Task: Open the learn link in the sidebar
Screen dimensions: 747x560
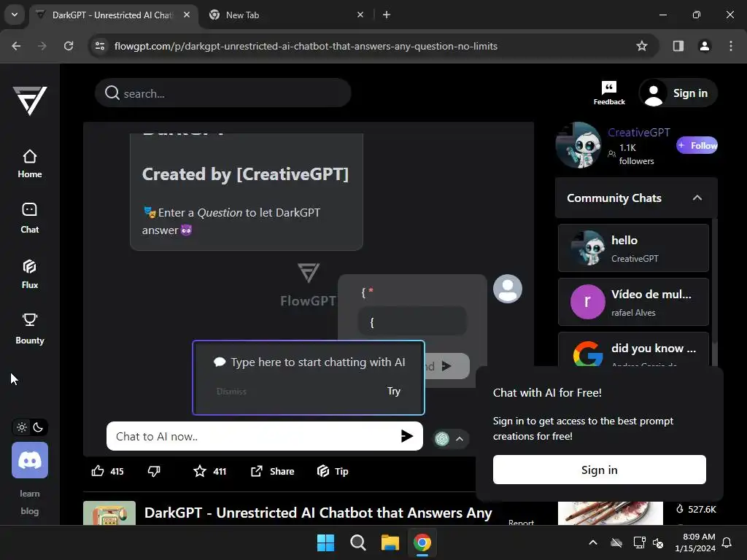Action: 29,494
